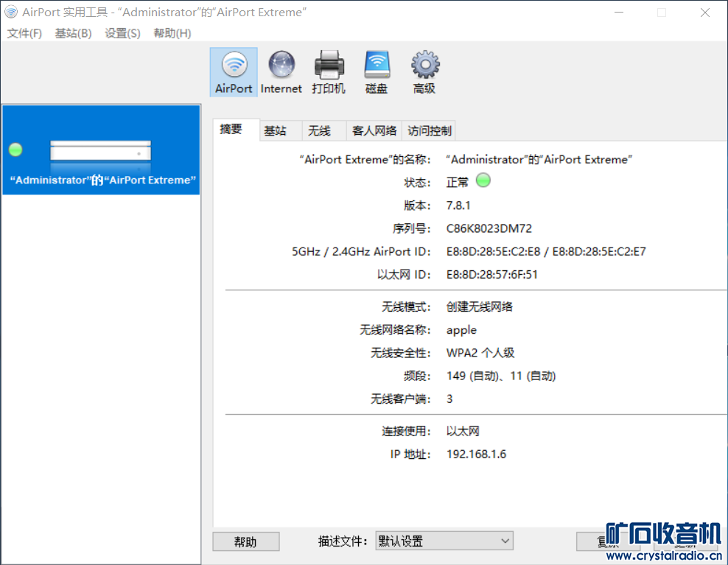This screenshot has height=565, width=728.
Task: Click the AirPort app icon in title bar
Action: (x=10, y=12)
